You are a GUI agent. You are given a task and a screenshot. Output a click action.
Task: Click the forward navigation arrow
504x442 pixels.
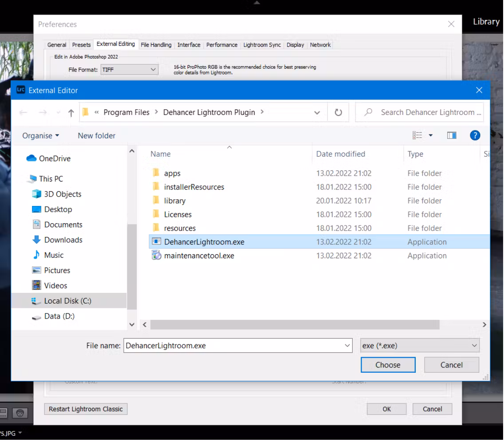(x=43, y=113)
